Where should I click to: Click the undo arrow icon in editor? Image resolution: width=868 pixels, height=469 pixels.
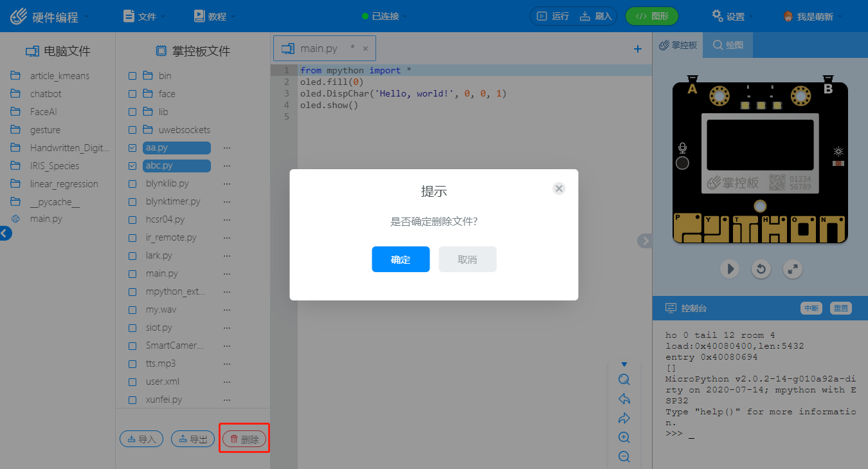click(x=624, y=399)
